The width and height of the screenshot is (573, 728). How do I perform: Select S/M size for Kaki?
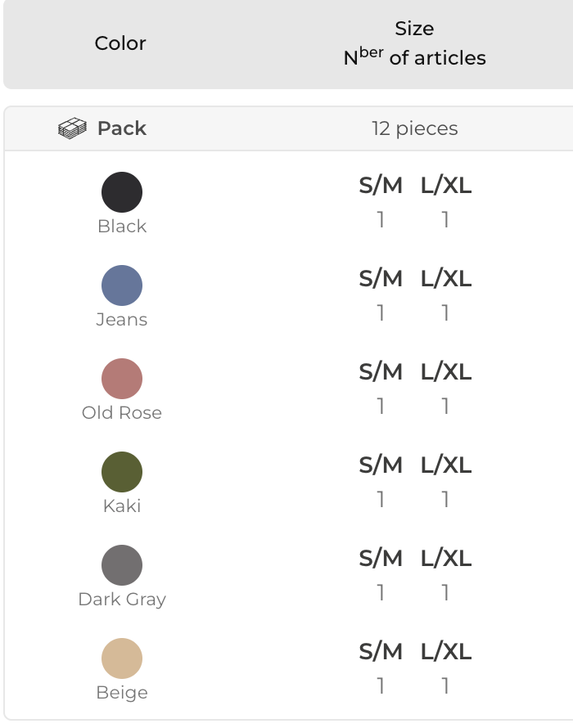pyautogui.click(x=381, y=466)
